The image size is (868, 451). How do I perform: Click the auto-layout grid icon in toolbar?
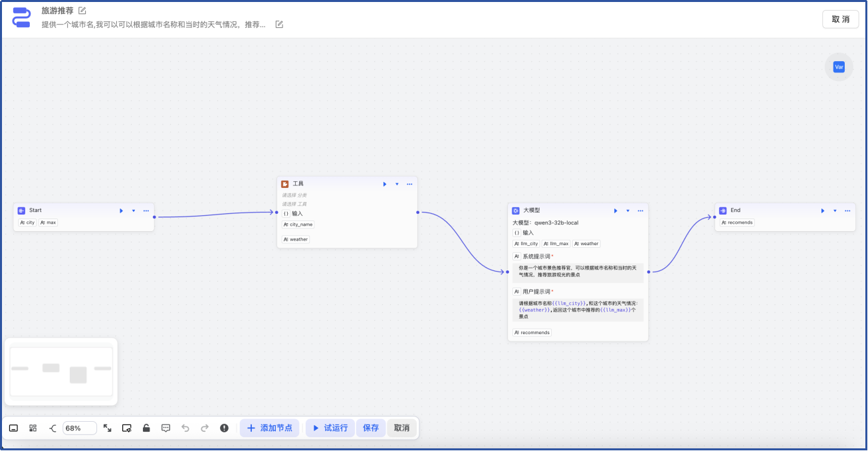33,428
